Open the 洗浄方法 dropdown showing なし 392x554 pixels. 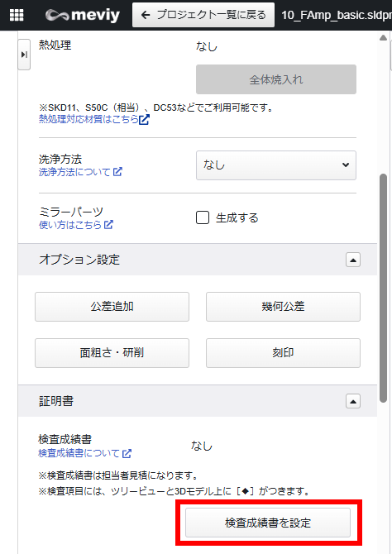[x=276, y=165]
